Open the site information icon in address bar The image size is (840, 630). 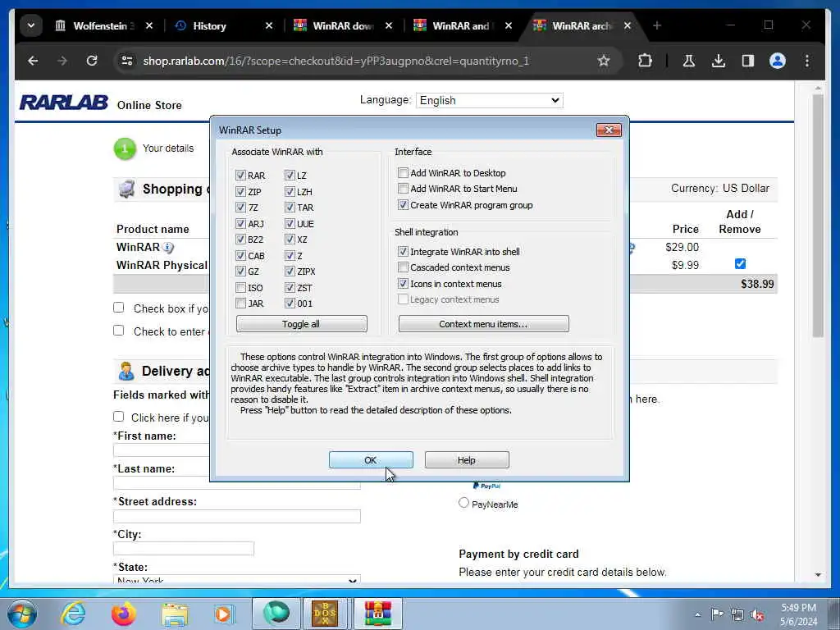click(127, 61)
